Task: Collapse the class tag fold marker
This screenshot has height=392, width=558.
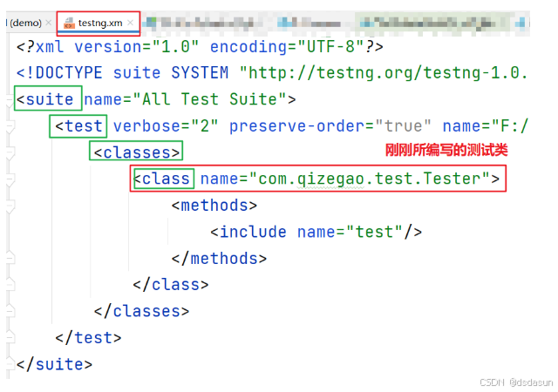Action: pyautogui.click(x=10, y=180)
